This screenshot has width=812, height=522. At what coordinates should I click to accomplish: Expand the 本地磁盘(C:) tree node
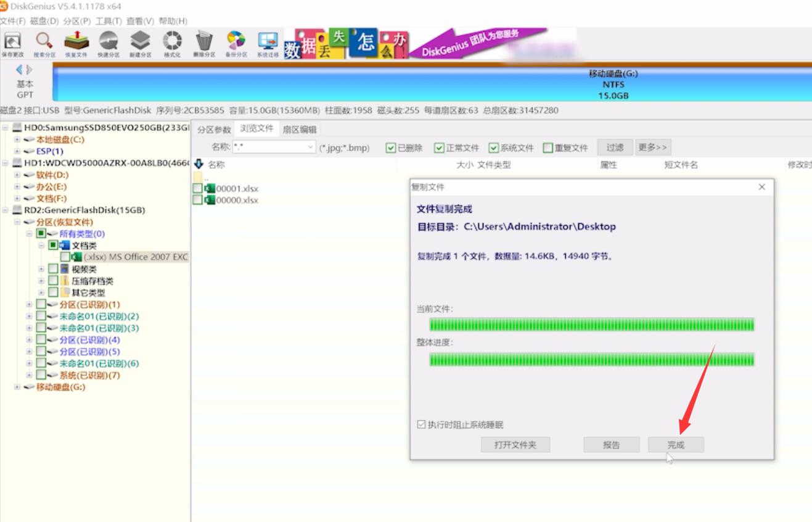coord(17,139)
